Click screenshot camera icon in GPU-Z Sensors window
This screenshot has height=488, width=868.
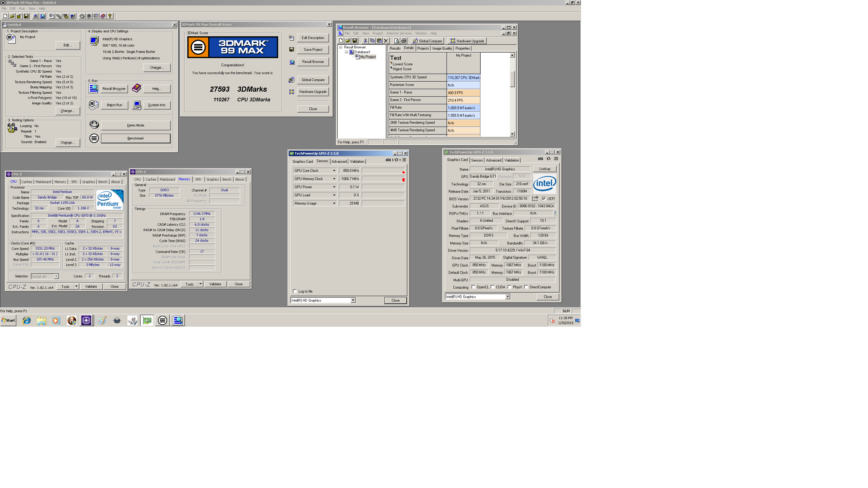tap(388, 160)
